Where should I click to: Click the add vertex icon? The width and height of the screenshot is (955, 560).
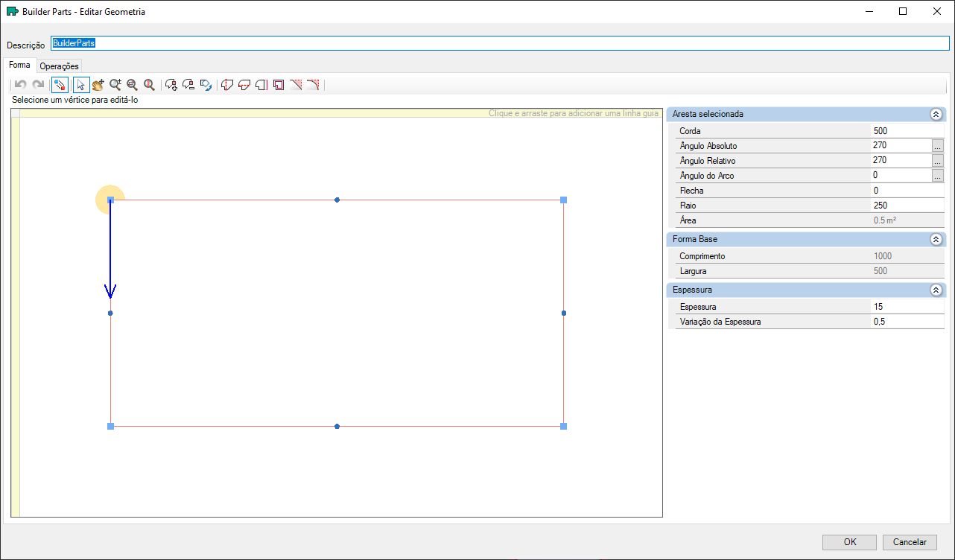click(171, 85)
